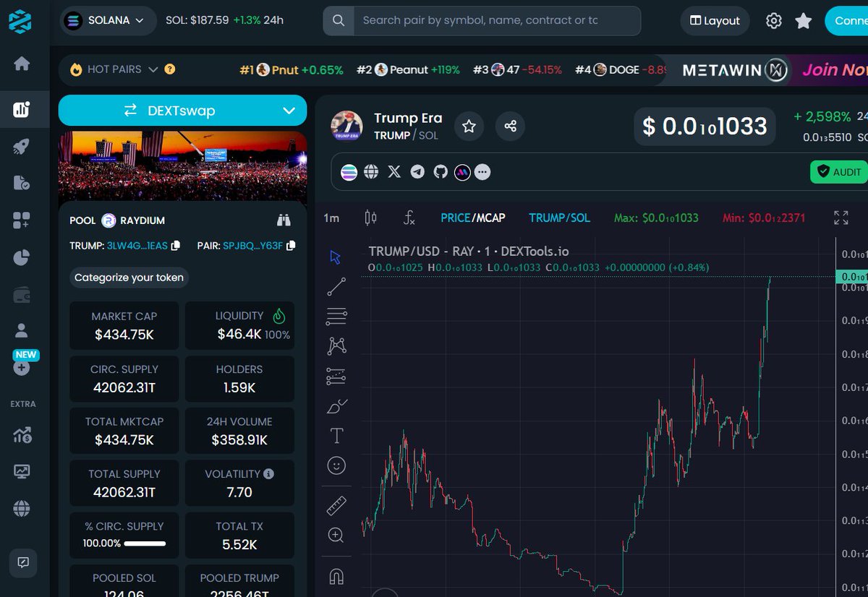
Task: Open token website globe icon
Action: [x=371, y=172]
